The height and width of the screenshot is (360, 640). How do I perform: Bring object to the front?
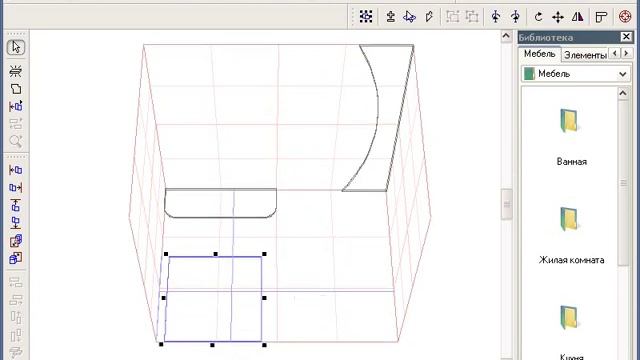16,258
